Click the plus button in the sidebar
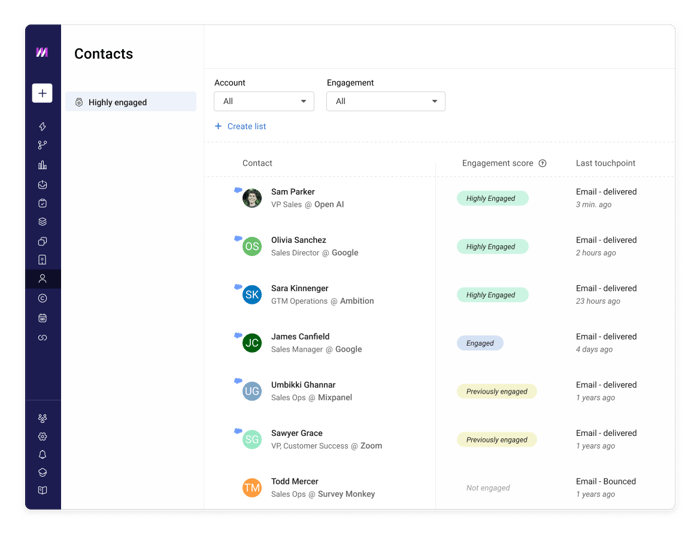The height and width of the screenshot is (537, 700). (42, 93)
